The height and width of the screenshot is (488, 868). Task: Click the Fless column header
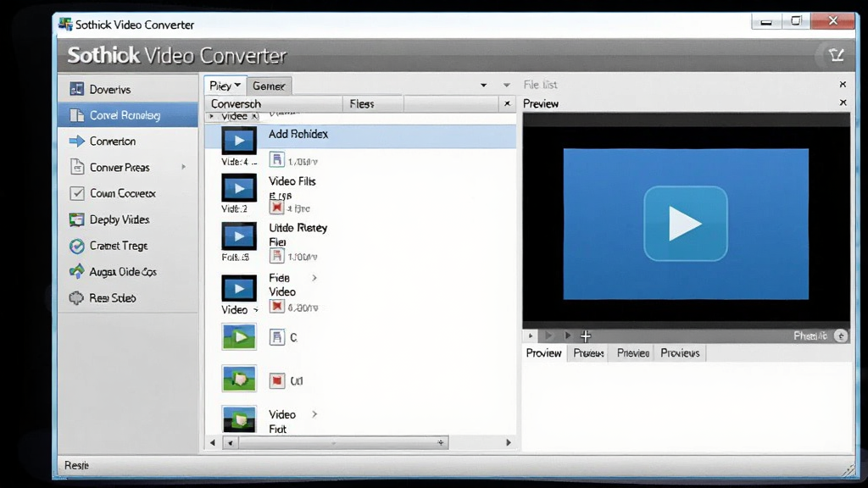(373, 103)
